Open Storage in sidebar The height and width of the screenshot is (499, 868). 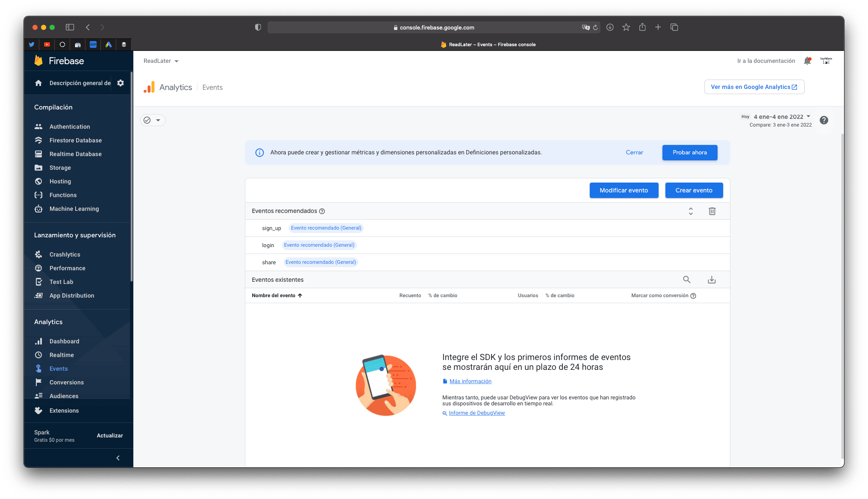60,168
